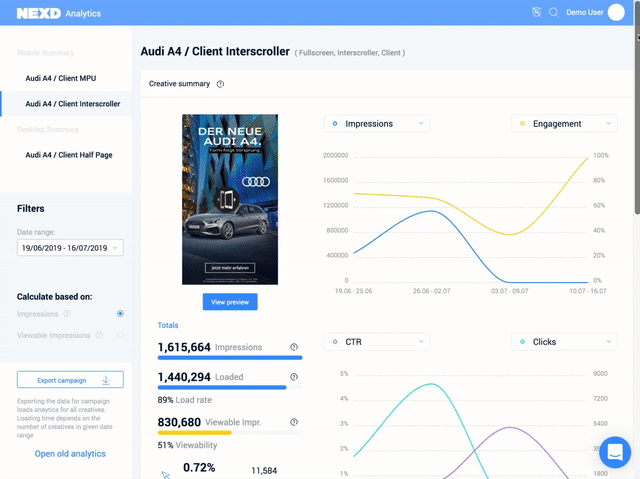Click help icon beside Creative summary
The image size is (640, 479).
220,84
